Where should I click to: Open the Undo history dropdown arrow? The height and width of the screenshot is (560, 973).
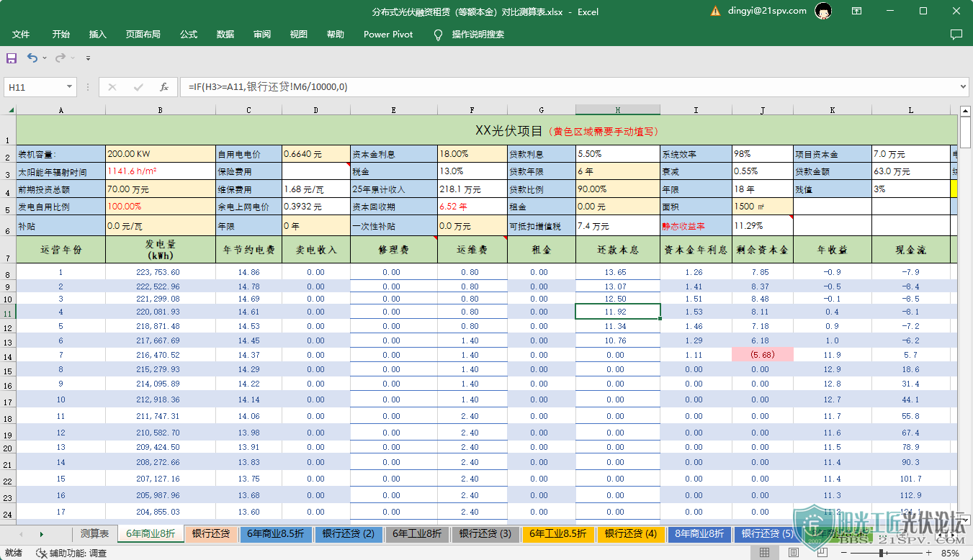pyautogui.click(x=45, y=58)
